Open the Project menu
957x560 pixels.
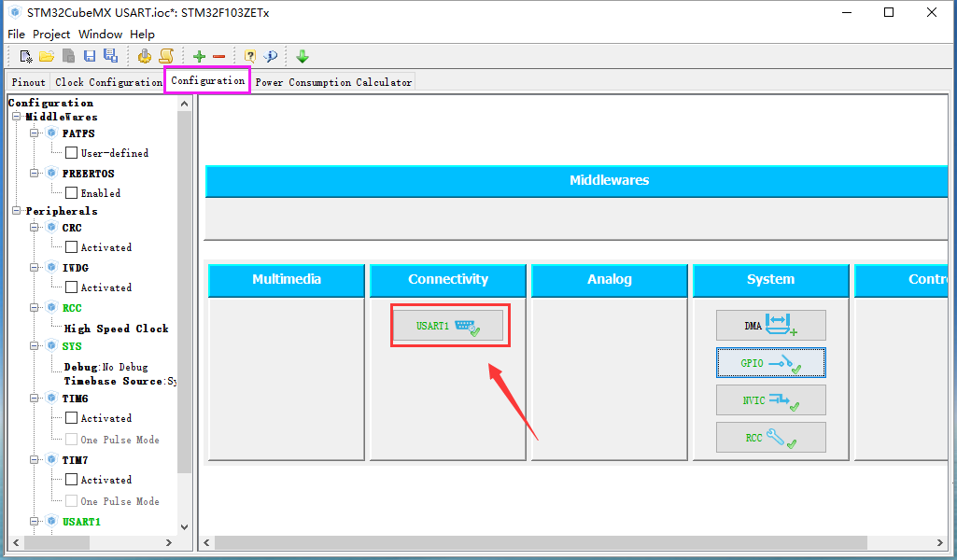click(x=51, y=35)
